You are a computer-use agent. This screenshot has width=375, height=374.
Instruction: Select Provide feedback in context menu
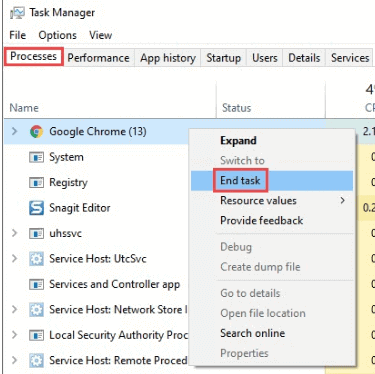(272, 221)
